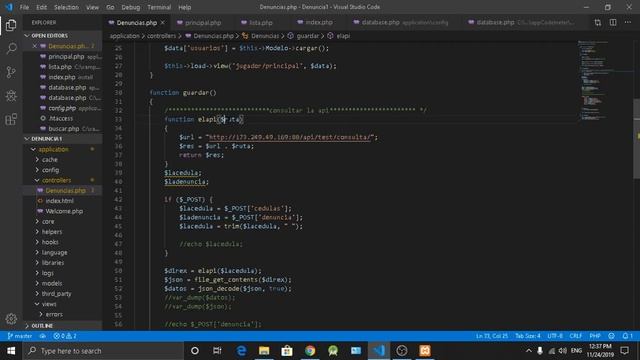Click in the Windows taskbar search box

(104, 351)
